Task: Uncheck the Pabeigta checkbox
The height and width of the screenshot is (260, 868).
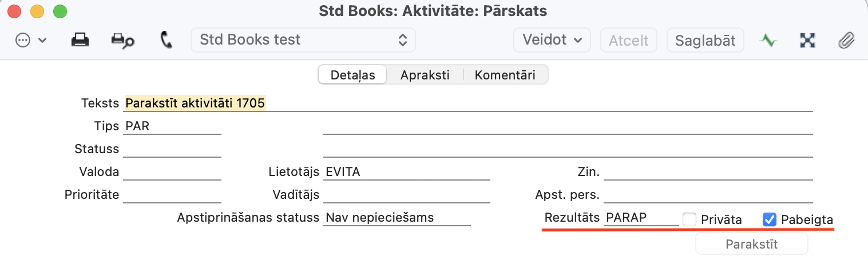Action: [x=770, y=219]
